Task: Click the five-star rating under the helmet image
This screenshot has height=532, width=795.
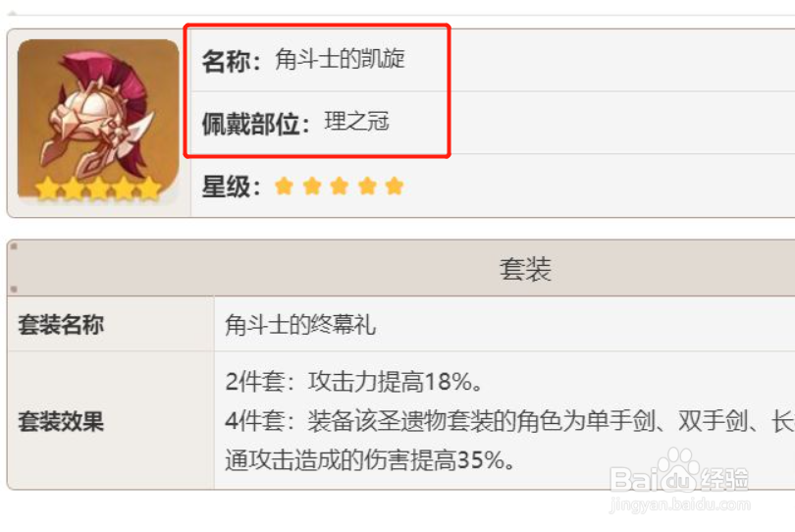Action: click(x=98, y=188)
